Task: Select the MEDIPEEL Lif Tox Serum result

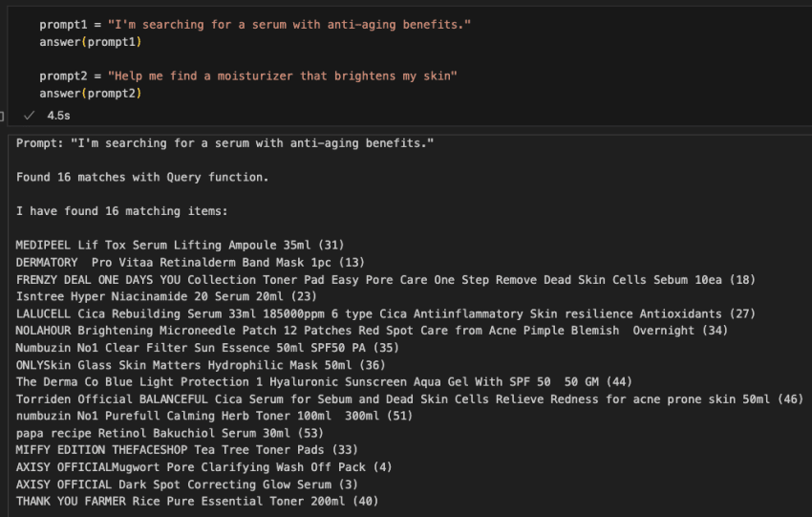Action: [x=180, y=245]
